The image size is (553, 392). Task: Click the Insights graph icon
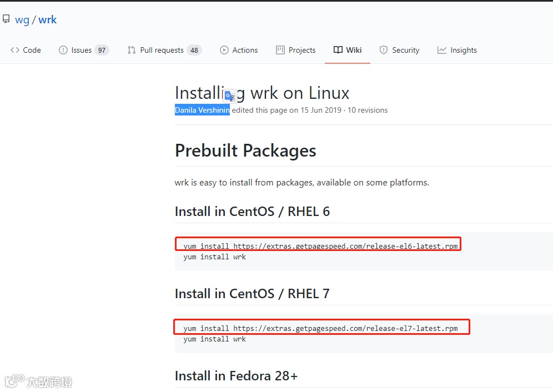tap(442, 50)
